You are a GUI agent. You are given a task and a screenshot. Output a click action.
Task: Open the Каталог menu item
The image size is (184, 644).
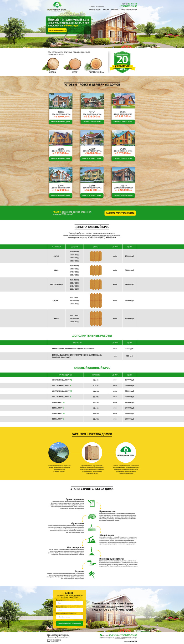pyautogui.click(x=106, y=10)
